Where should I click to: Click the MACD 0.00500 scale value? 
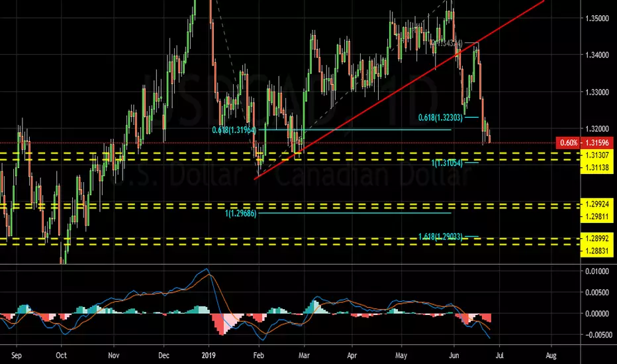pos(597,293)
